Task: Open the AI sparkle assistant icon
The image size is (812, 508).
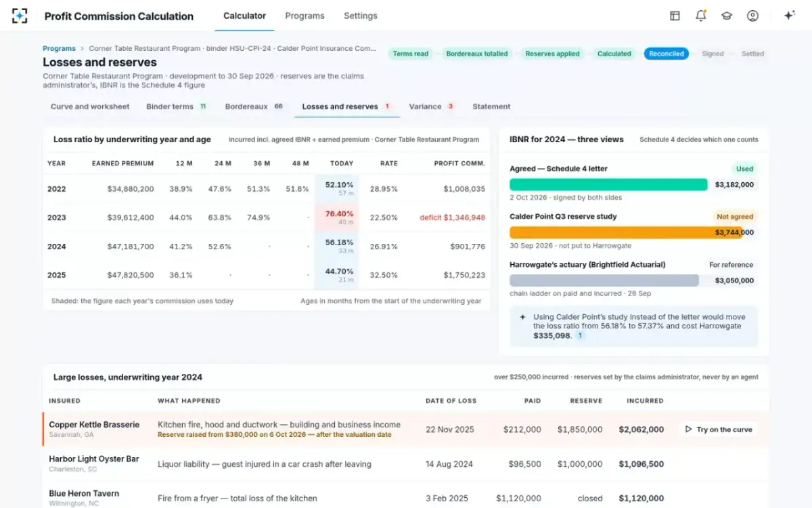Action: [789, 16]
